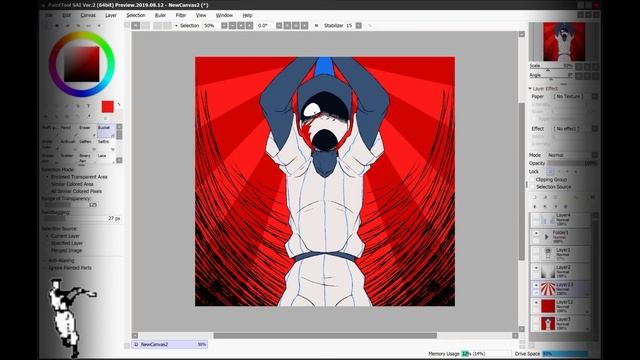
Task: Open the Filter menu
Action: click(x=181, y=15)
